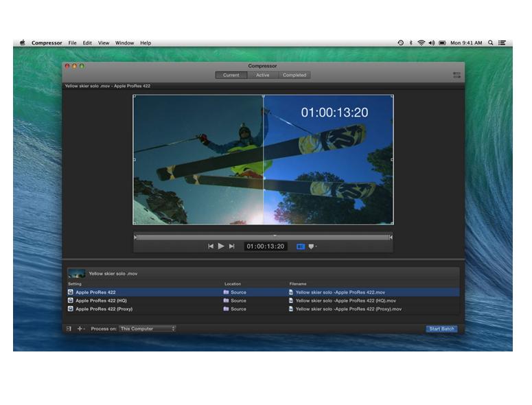The width and height of the screenshot is (532, 405).
Task: Click the file icon beside ProRes 422 (Proxy).mov filename
Action: [291, 309]
